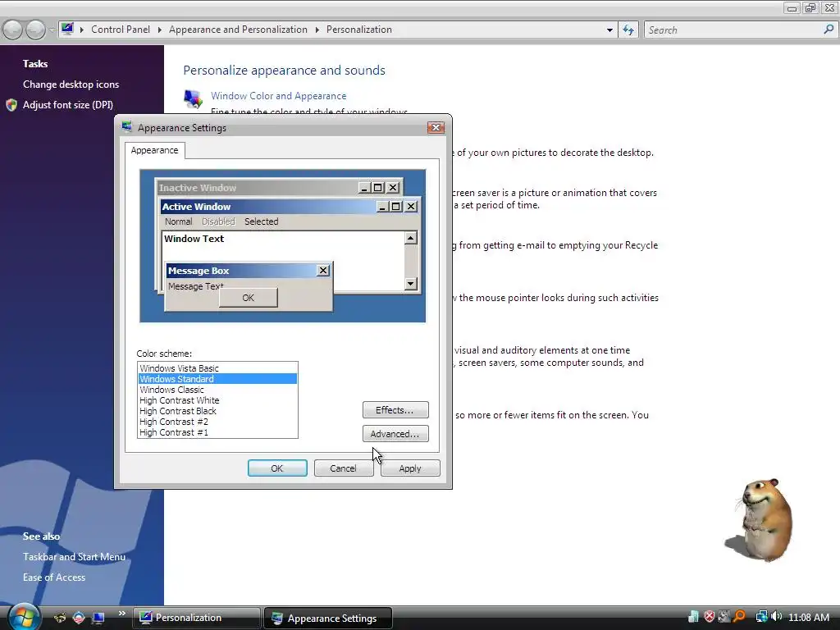Viewport: 840px width, 630px height.
Task: Select High Contrast Black scheme
Action: [x=217, y=411]
